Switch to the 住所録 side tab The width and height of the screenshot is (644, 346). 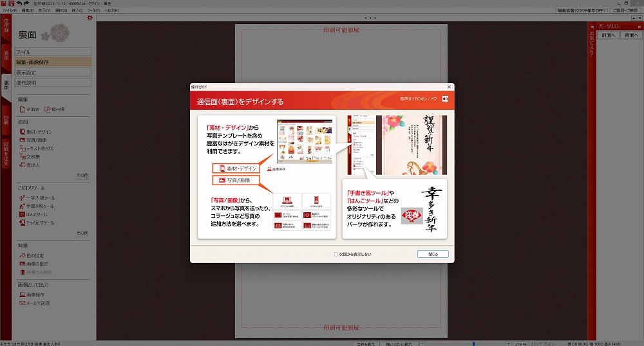click(x=6, y=29)
